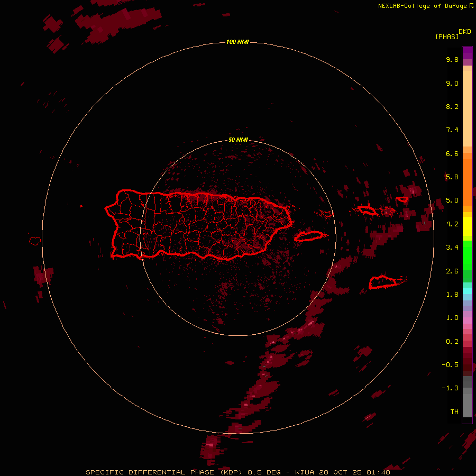The height and width of the screenshot is (476, 476).
Task: Click the 1.8 value on the color scale
Action: [452, 295]
